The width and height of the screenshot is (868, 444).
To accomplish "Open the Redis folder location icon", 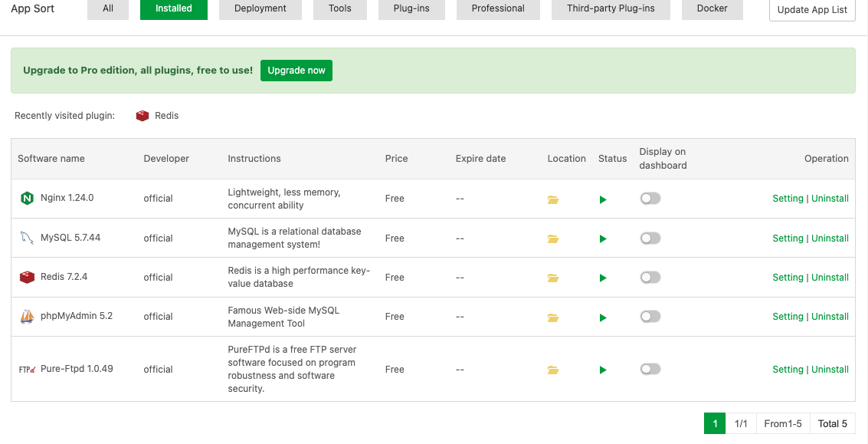I will 553,278.
